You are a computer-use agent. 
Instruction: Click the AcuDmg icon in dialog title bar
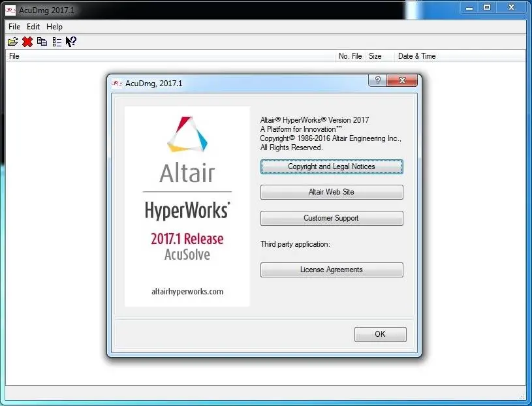click(x=117, y=84)
